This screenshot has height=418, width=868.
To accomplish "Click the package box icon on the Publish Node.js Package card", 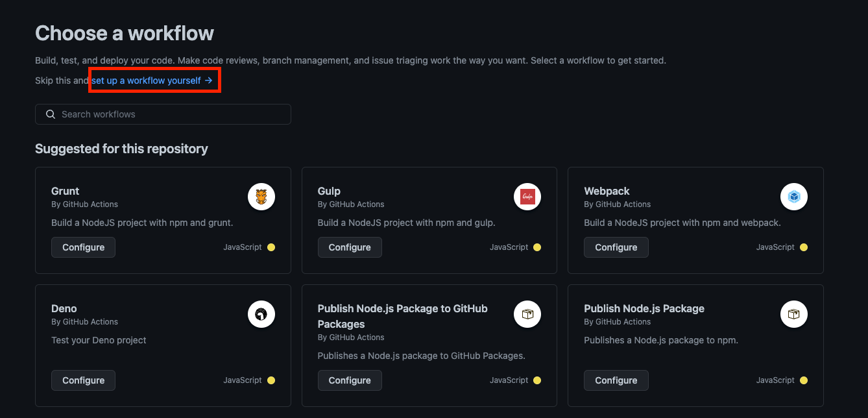I will pos(794,314).
